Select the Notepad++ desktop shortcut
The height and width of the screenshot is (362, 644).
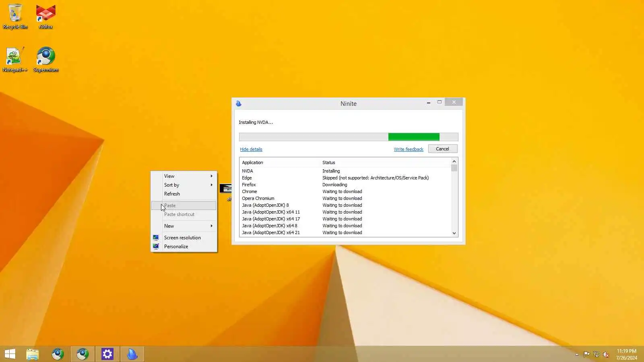[x=15, y=60]
